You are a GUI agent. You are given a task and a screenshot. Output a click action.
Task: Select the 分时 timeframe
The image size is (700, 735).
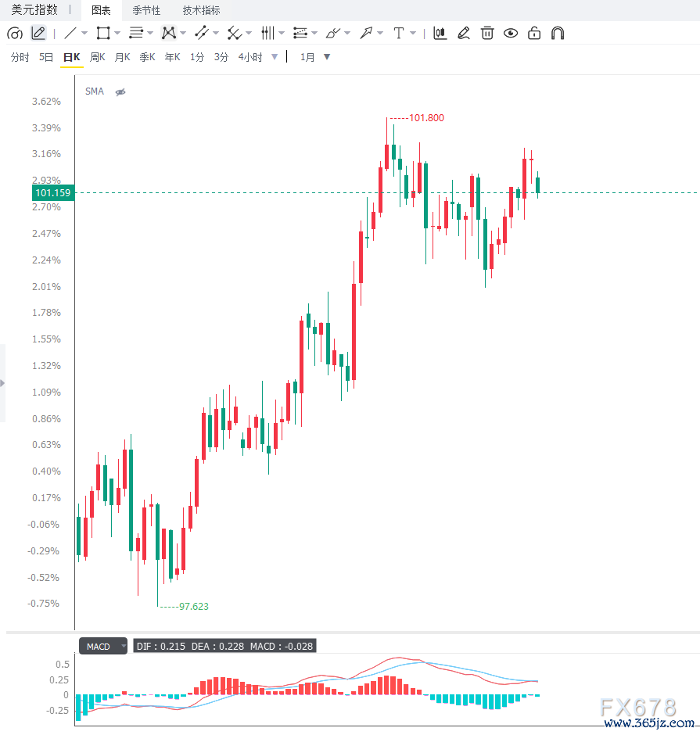tap(20, 57)
